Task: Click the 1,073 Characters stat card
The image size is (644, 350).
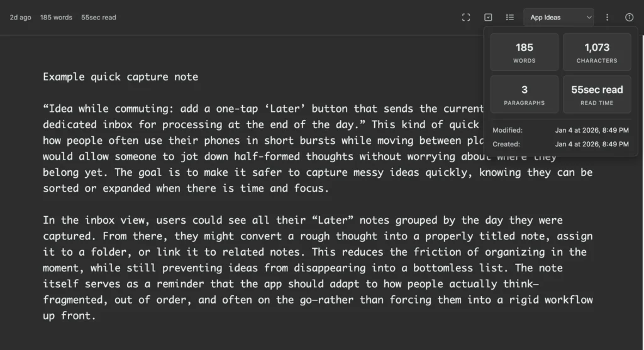Action: 596,52
